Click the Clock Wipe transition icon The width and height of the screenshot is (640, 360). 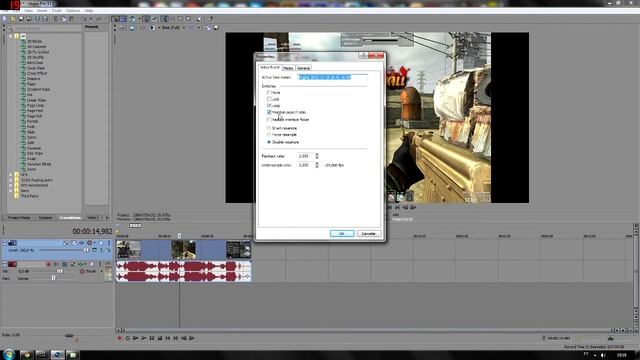[23, 68]
